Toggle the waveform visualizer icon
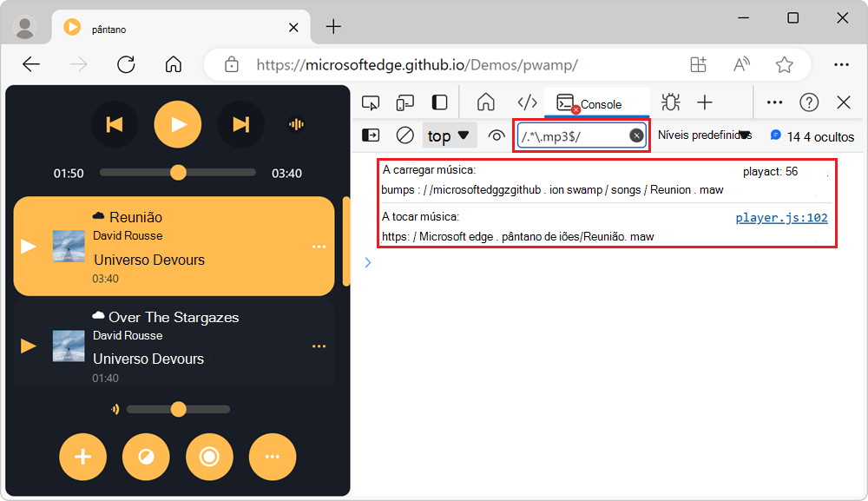Viewport: 868px width, 501px height. click(x=296, y=124)
